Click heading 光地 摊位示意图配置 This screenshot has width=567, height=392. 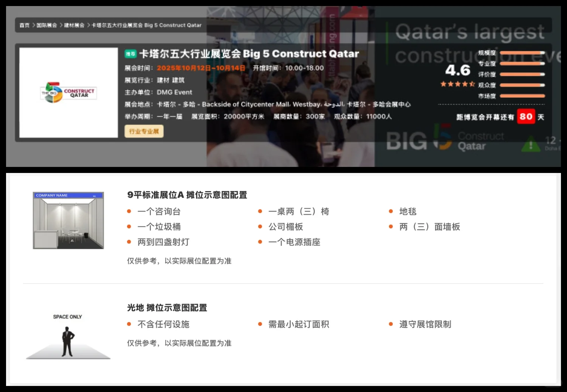point(167,308)
